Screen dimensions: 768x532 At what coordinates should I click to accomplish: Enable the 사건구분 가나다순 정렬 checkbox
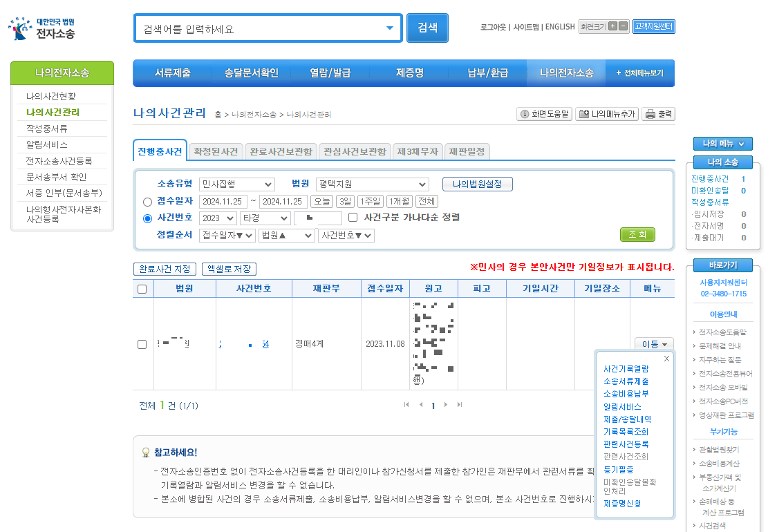tap(354, 218)
